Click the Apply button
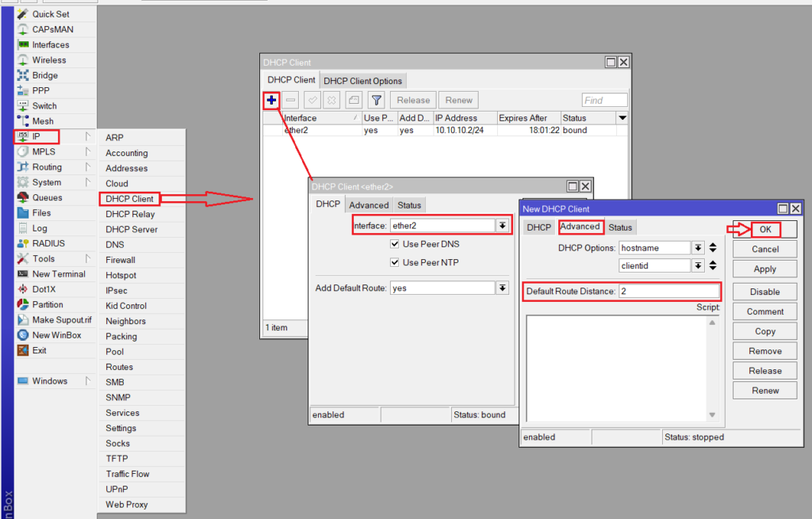 (x=764, y=269)
